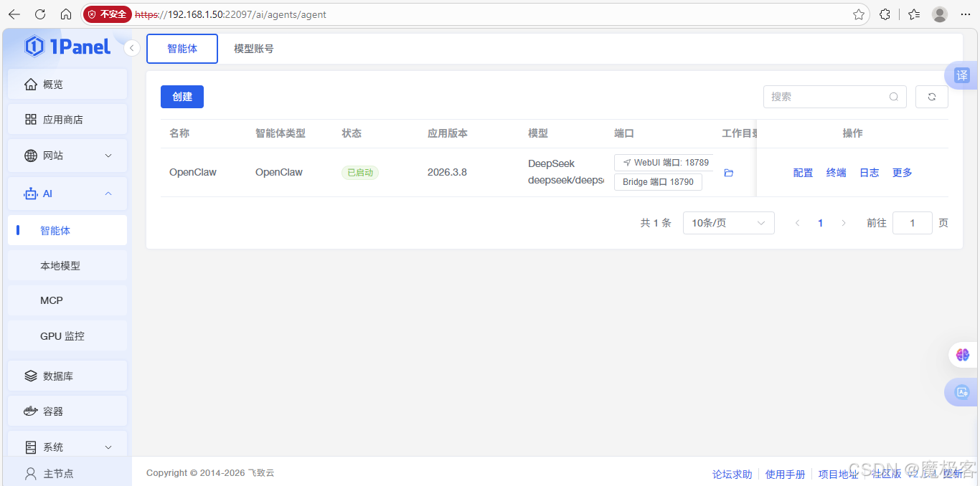Image resolution: width=980 pixels, height=486 pixels.
Task: Open browser extensions puzzle icon
Action: click(885, 14)
